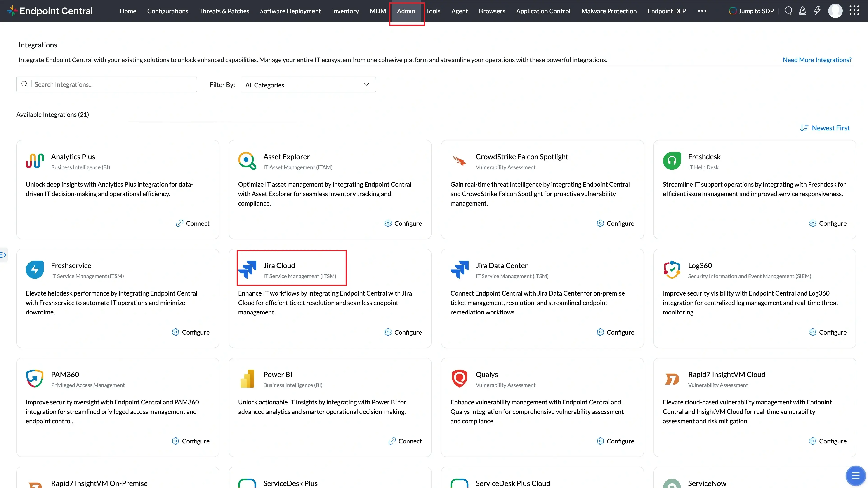Click Configure on Freshdesk card

pyautogui.click(x=828, y=223)
